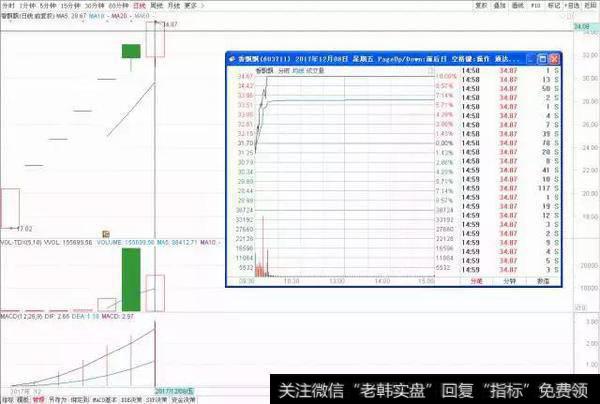Viewport: 600px width, 404px height.
Task: Switch popup to the 数值 values tab
Action: click(543, 281)
